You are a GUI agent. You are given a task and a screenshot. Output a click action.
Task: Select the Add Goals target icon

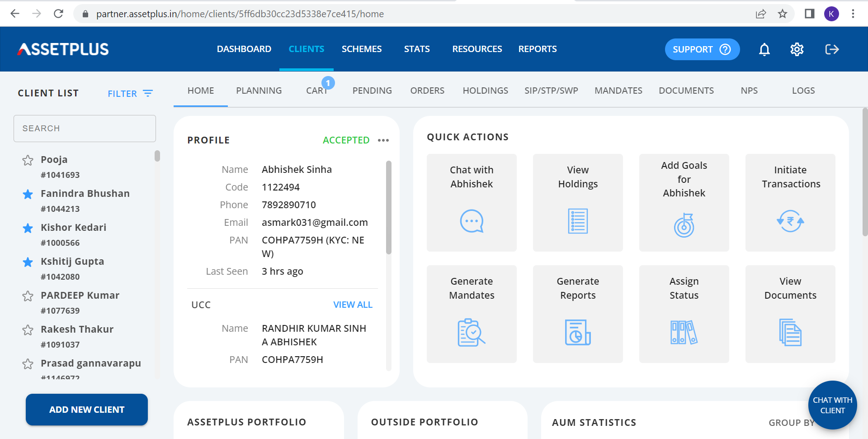coord(684,225)
